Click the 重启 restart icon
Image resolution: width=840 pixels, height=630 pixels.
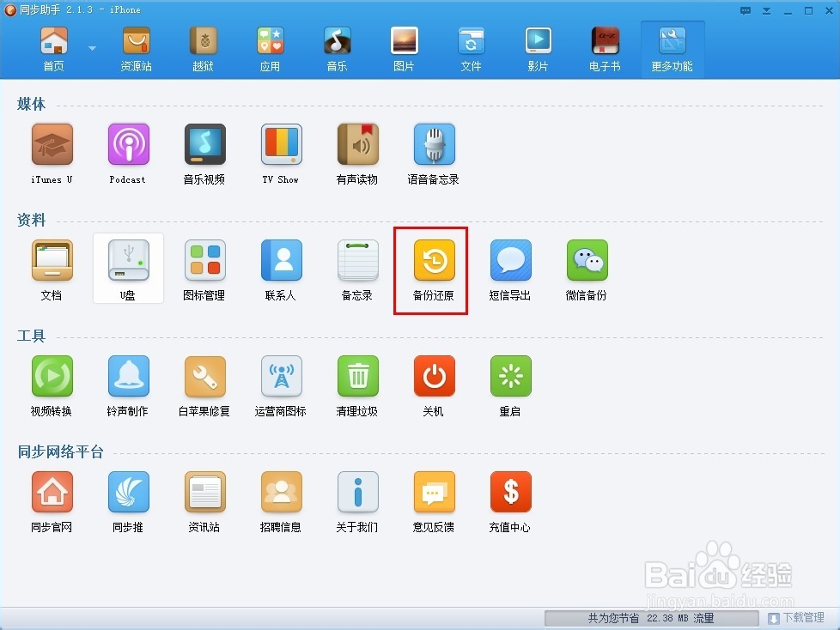(x=511, y=376)
